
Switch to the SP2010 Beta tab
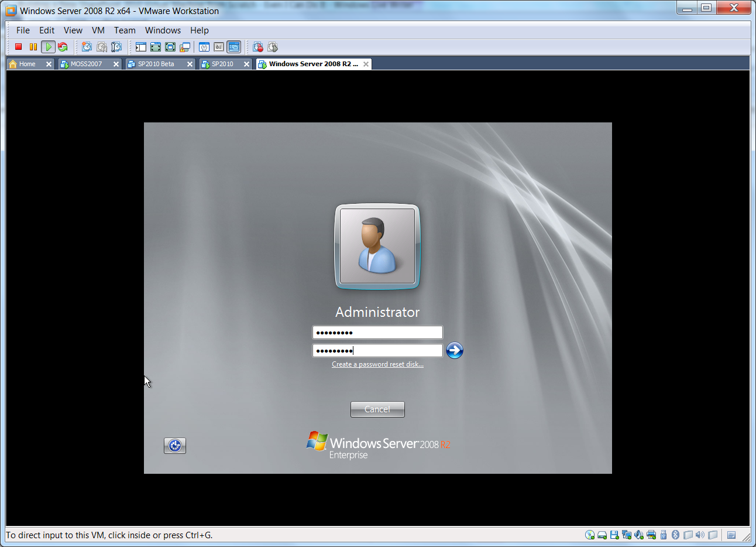(x=156, y=64)
